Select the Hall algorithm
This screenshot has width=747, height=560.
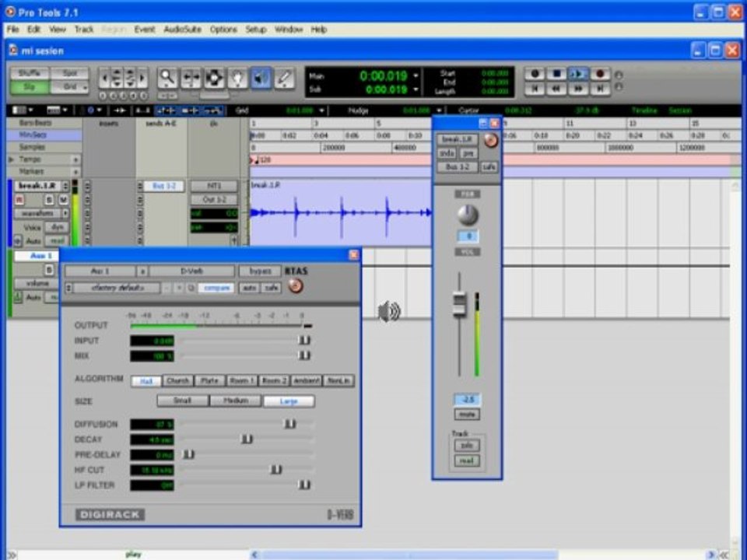[146, 381]
